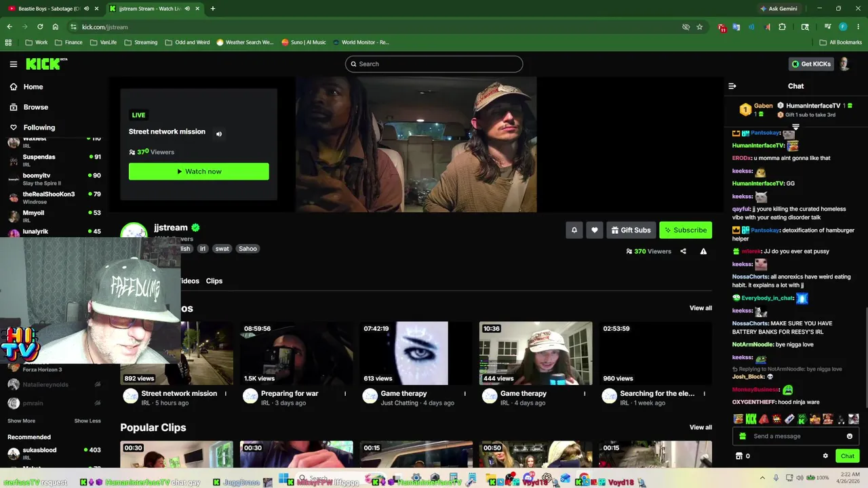Go to browser home page
868x488 pixels.
coord(56,27)
